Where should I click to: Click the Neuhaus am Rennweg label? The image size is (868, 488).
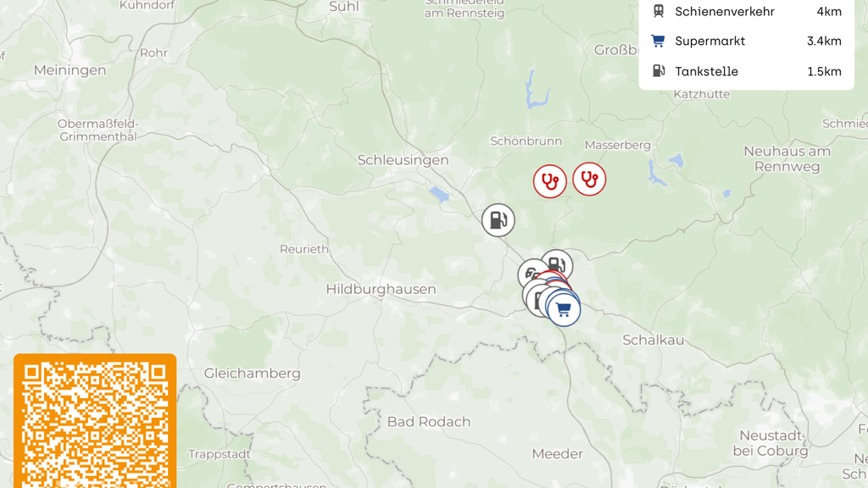coord(787,158)
